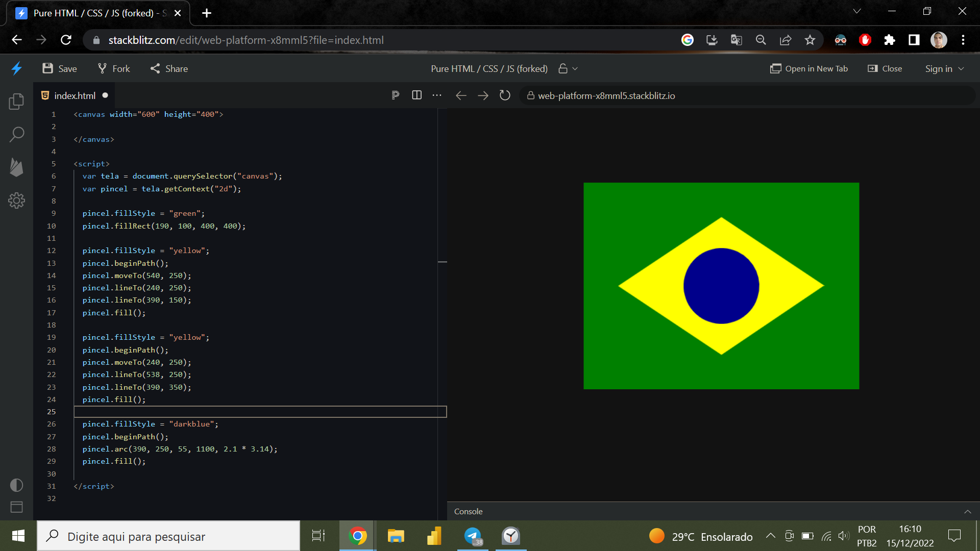
Task: Open the weather widget 29°C Ensolarado
Action: coord(700,536)
